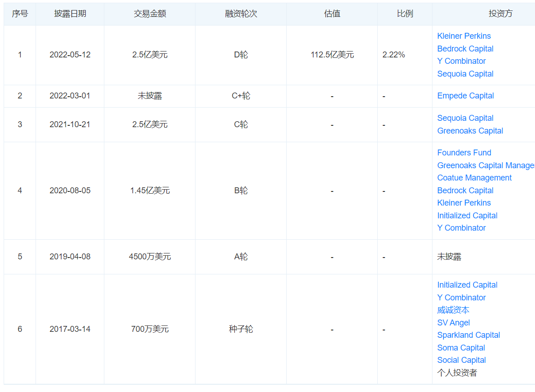Visit the SV Angel investor link
Image resolution: width=535 pixels, height=392 pixels.
[453, 322]
